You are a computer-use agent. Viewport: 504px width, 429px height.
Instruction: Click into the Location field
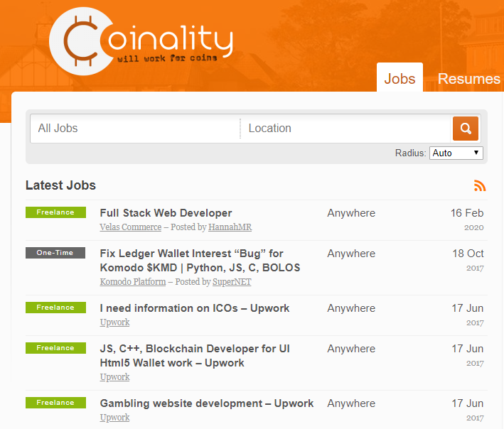346,129
